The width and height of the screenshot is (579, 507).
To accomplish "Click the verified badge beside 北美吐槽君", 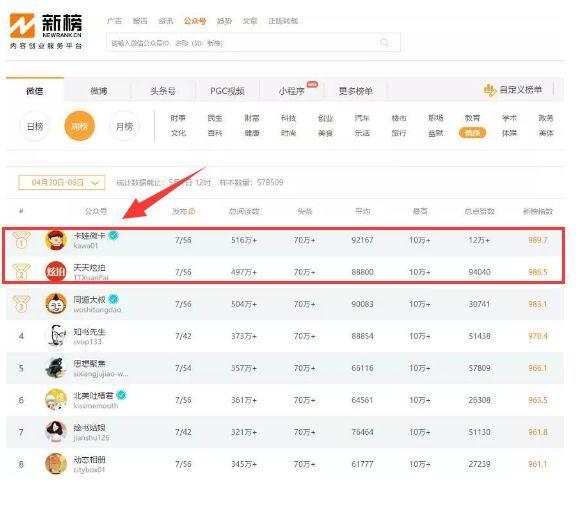I will pos(121,395).
